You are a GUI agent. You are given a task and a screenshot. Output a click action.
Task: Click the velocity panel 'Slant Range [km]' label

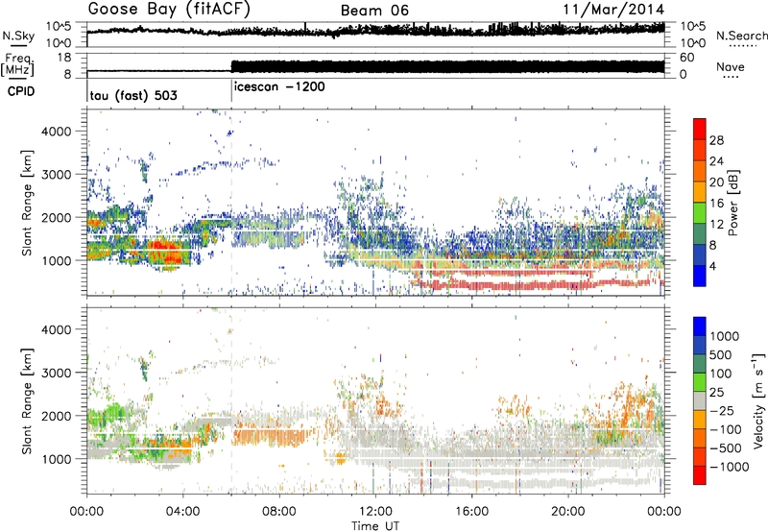tap(27, 400)
